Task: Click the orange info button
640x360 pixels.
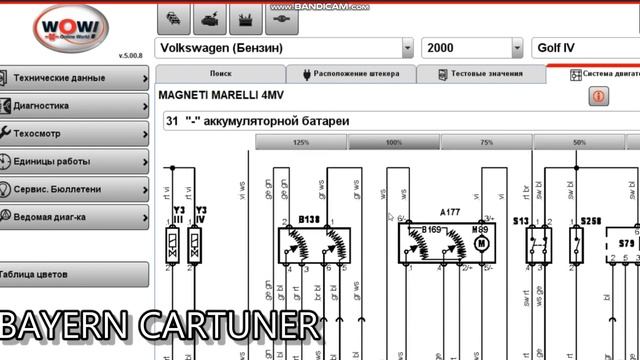Action: click(599, 96)
